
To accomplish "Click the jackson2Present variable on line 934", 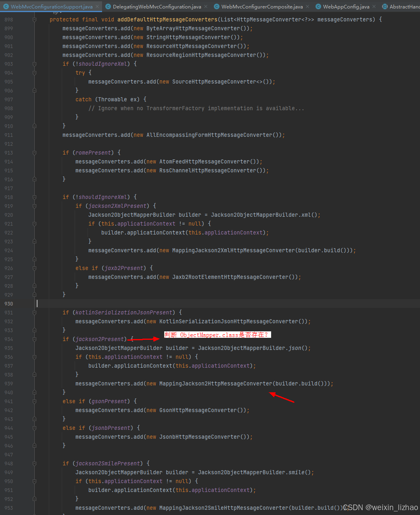I will [100, 339].
